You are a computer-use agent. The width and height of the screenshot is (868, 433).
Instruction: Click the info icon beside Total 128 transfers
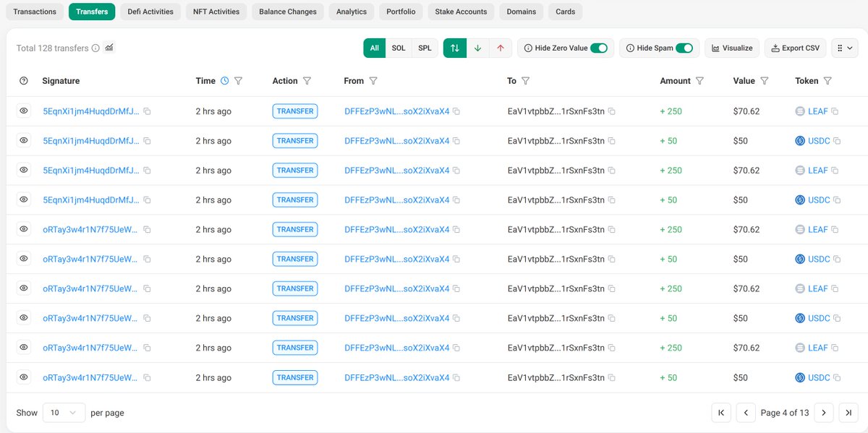[95, 48]
